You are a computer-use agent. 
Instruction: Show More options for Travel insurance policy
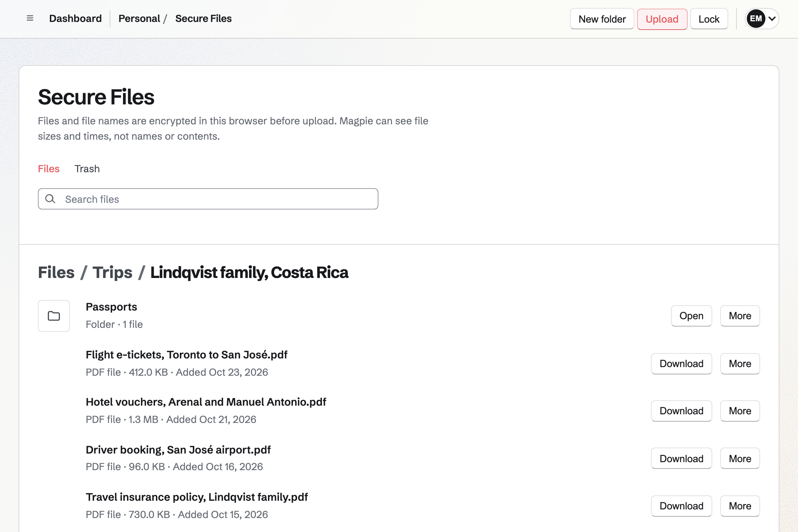[739, 506]
